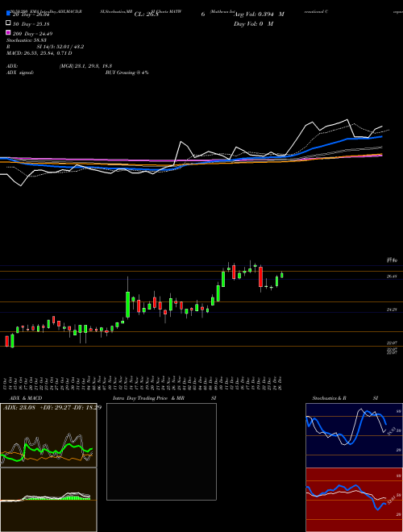
Task: Click the first red candlestick at chart left
Action: 6,341
